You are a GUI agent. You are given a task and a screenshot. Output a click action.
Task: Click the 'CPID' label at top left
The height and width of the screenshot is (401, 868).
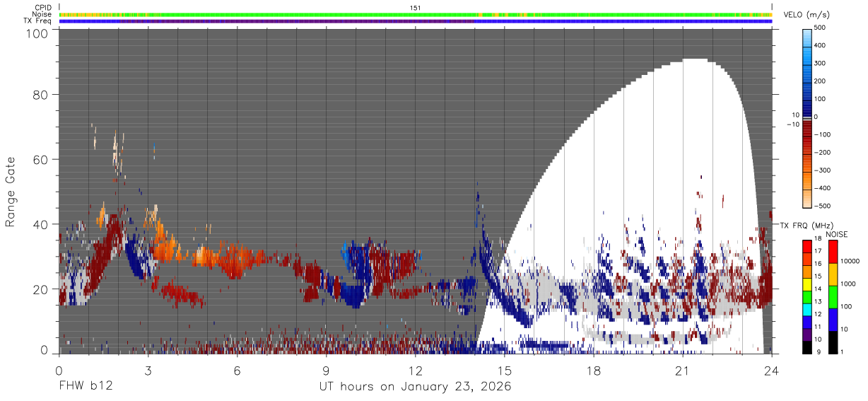pos(43,8)
